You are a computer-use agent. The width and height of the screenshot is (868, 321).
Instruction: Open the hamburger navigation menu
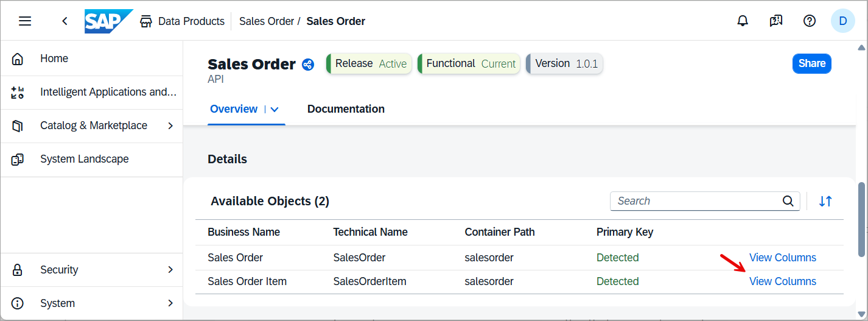pyautogui.click(x=25, y=21)
